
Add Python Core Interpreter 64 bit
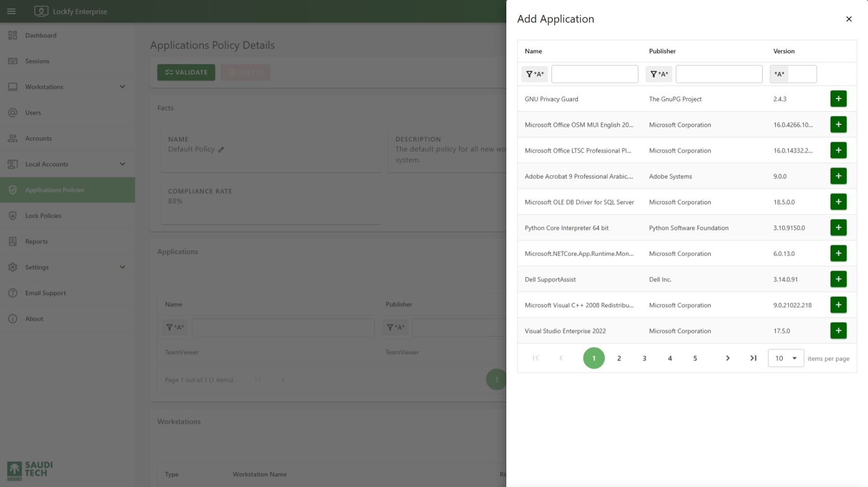tap(838, 227)
